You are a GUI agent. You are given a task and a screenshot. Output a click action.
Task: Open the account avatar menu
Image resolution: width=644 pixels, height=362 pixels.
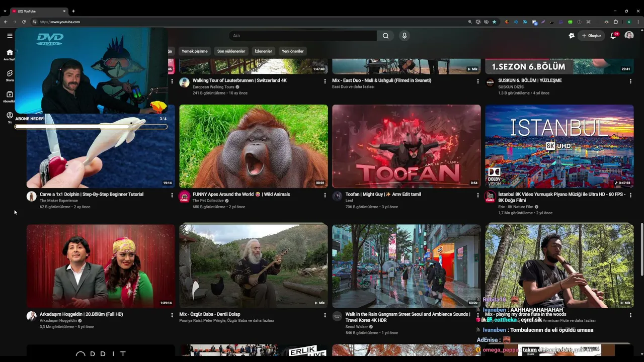pyautogui.click(x=629, y=36)
